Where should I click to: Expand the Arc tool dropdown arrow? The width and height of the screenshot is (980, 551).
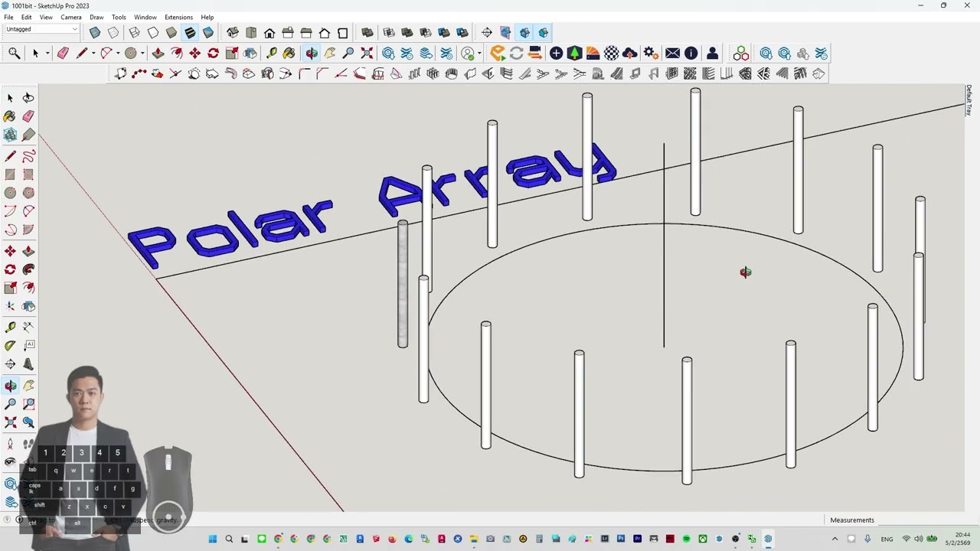pos(118,54)
